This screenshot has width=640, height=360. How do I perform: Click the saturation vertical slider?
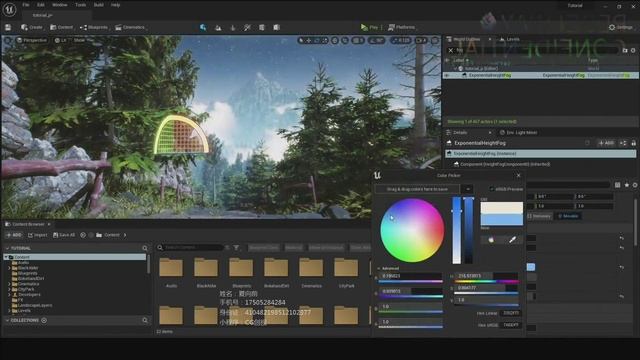click(456, 230)
